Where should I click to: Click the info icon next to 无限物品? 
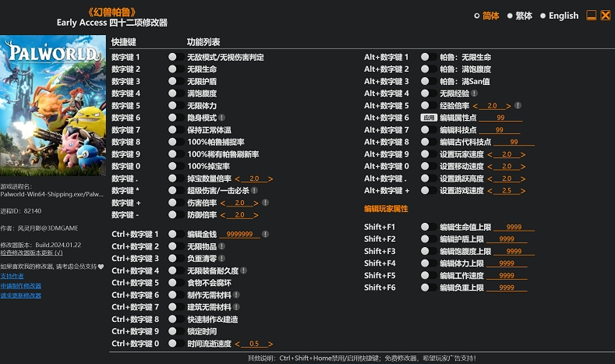(x=221, y=246)
